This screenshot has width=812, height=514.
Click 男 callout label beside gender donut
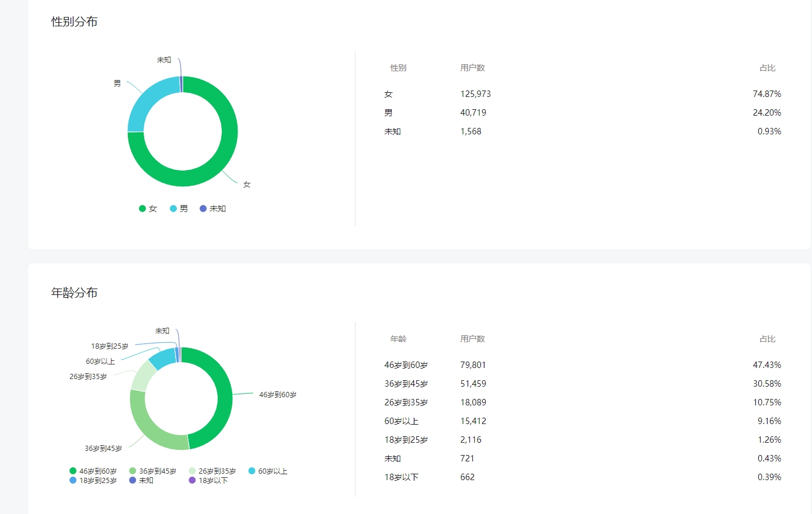[x=117, y=84]
